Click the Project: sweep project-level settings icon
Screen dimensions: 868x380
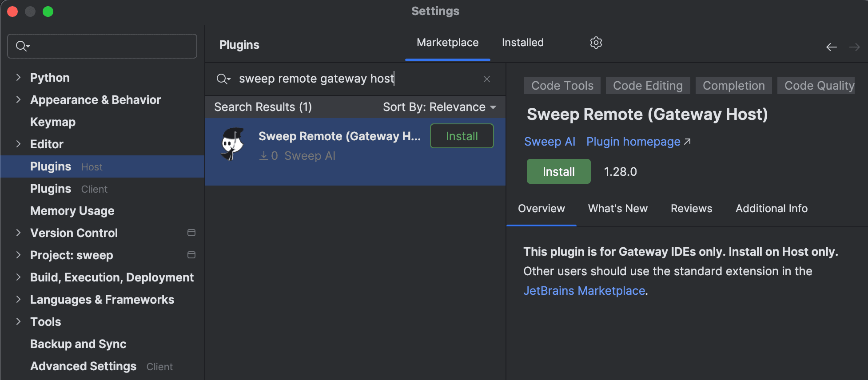(191, 255)
